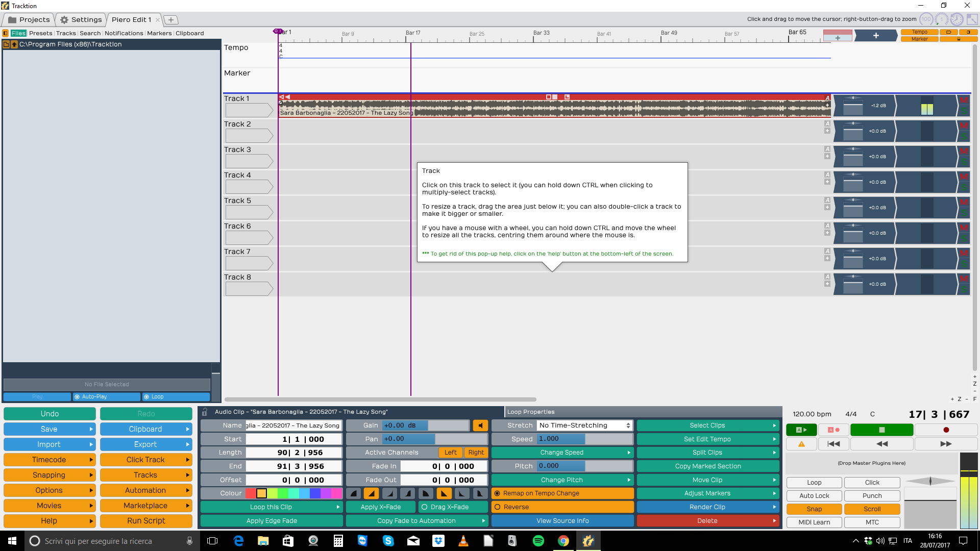
Task: Open the Search browser tab
Action: click(90, 33)
